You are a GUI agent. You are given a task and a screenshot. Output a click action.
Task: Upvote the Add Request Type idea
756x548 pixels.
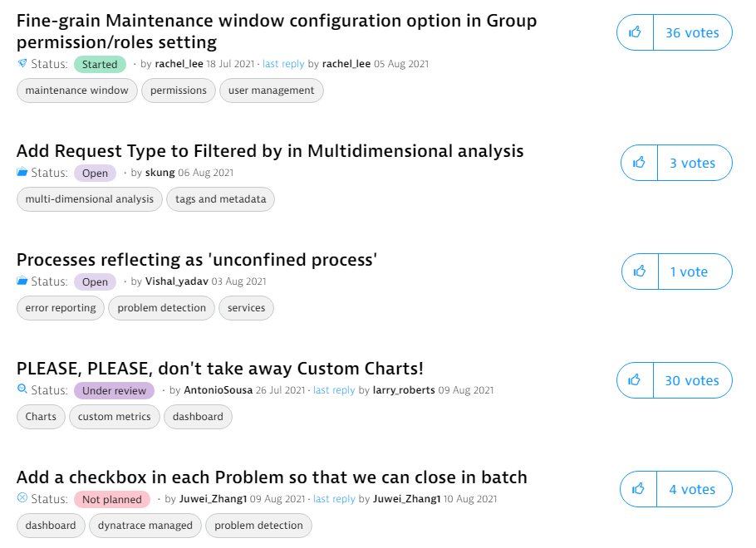pyautogui.click(x=640, y=163)
